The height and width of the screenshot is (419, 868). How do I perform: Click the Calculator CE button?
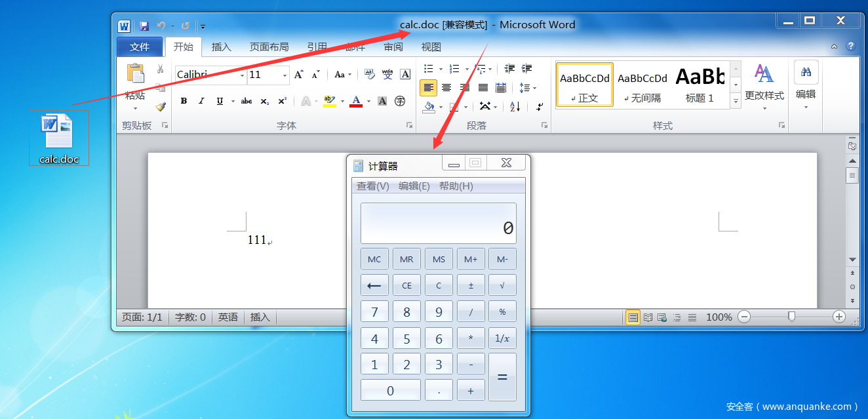pyautogui.click(x=406, y=285)
